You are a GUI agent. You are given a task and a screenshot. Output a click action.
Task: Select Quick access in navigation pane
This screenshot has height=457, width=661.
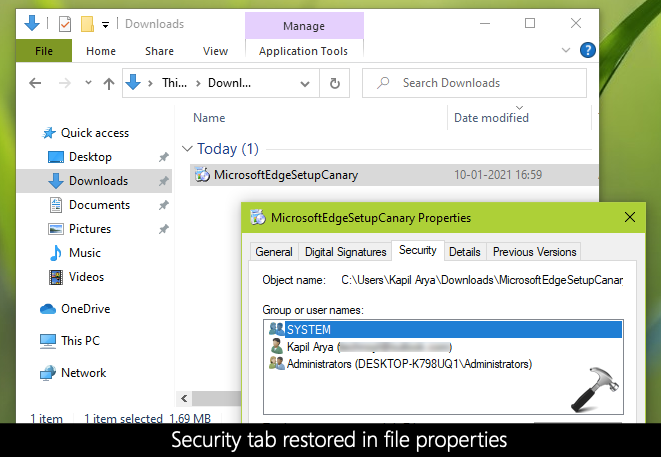94,133
